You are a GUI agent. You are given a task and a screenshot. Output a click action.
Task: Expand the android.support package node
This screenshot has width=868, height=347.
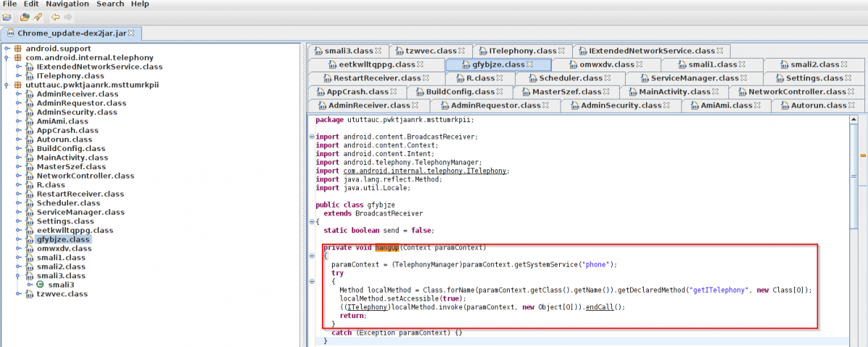click(x=7, y=48)
